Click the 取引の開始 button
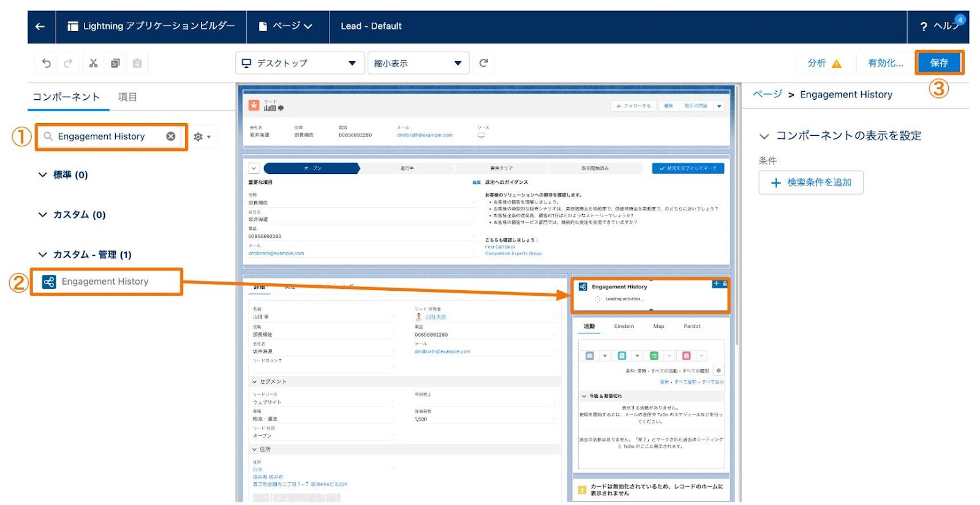Image resolution: width=980 pixels, height=505 pixels. click(696, 106)
